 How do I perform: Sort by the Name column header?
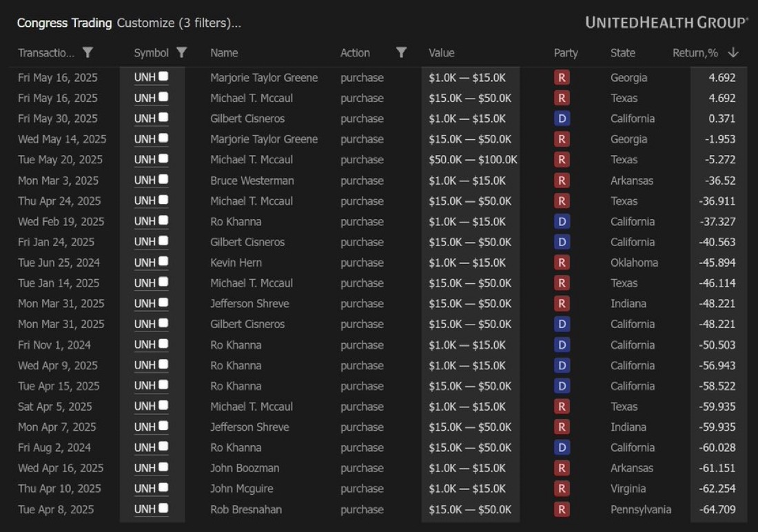pos(224,53)
